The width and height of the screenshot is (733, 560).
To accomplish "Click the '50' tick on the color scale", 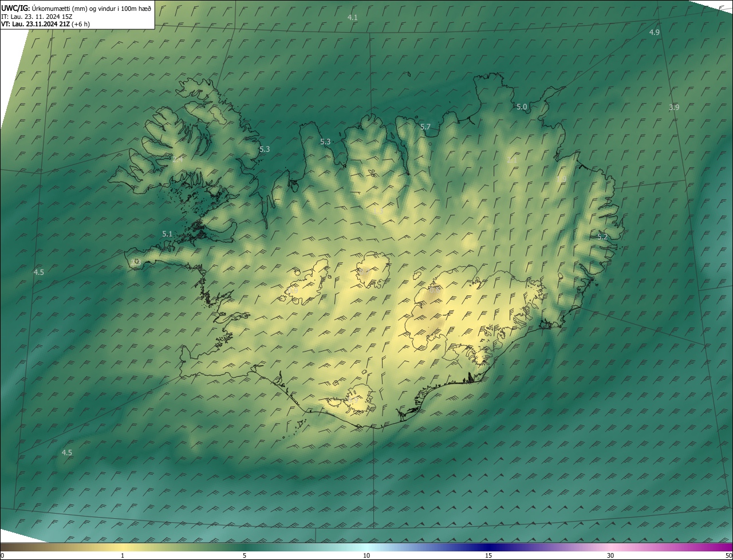I will tap(728, 556).
